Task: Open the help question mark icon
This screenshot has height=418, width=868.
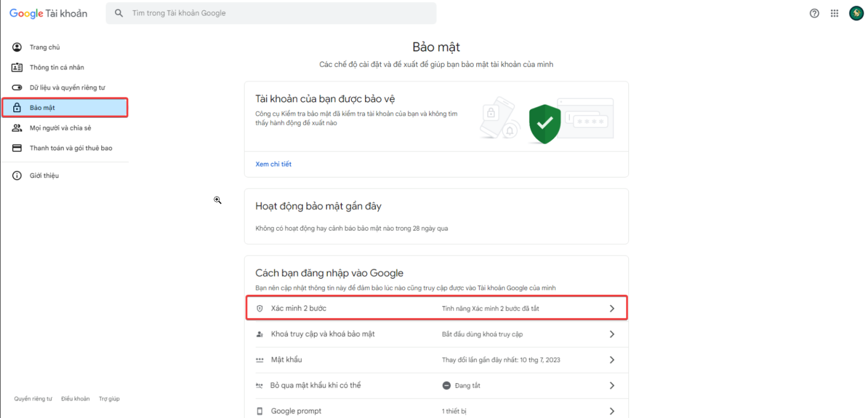Action: tap(814, 13)
